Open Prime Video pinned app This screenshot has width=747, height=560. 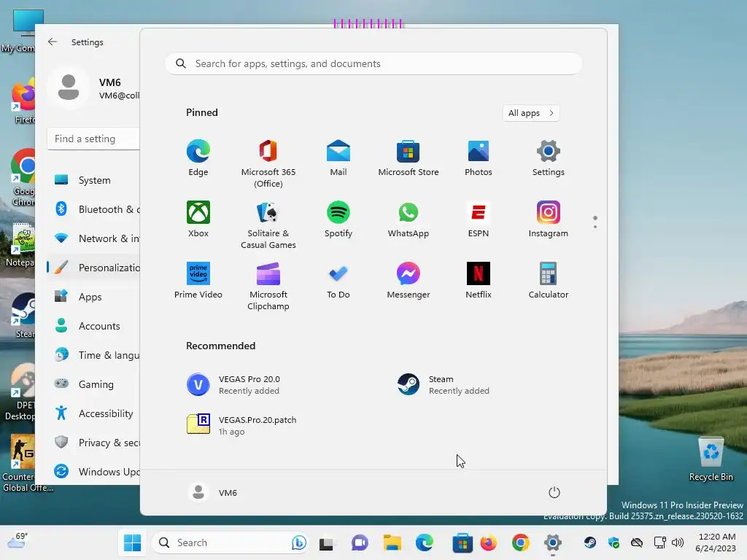point(198,281)
